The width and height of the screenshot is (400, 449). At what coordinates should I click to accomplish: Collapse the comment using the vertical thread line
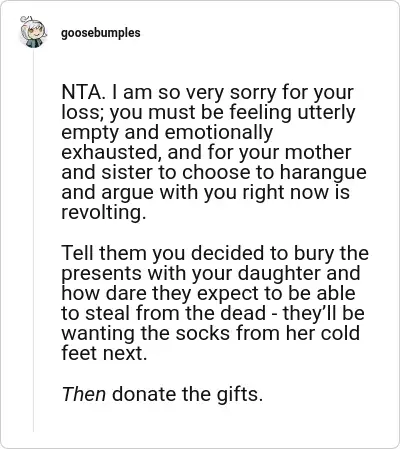point(33,240)
